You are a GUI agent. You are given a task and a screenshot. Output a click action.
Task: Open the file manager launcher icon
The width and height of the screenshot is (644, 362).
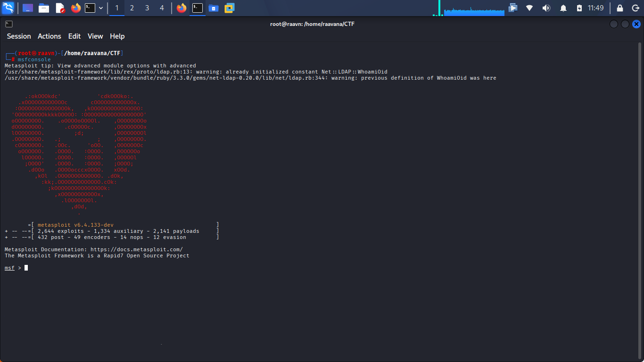click(44, 8)
